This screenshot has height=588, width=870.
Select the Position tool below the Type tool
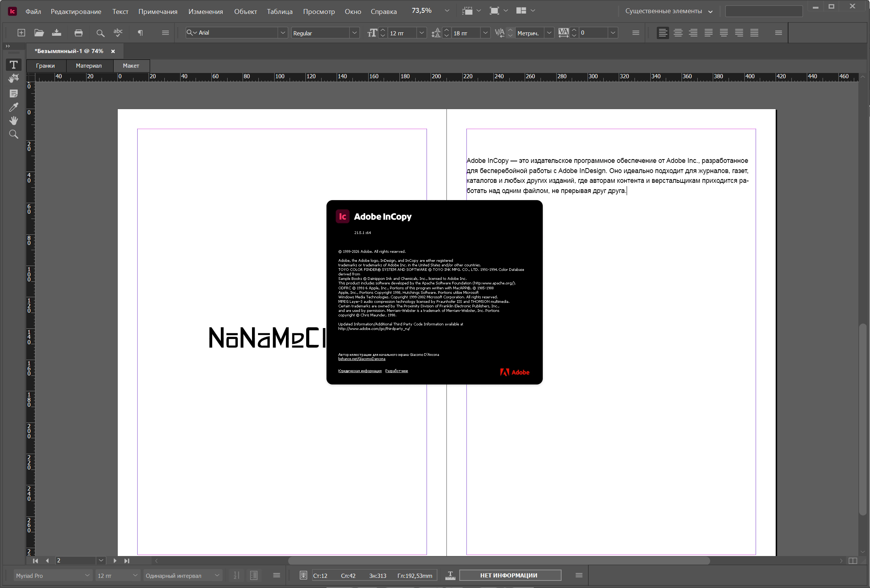click(x=14, y=78)
